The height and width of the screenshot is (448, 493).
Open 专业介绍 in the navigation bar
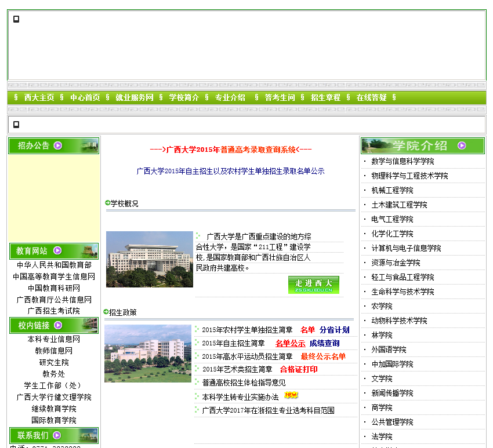click(230, 97)
